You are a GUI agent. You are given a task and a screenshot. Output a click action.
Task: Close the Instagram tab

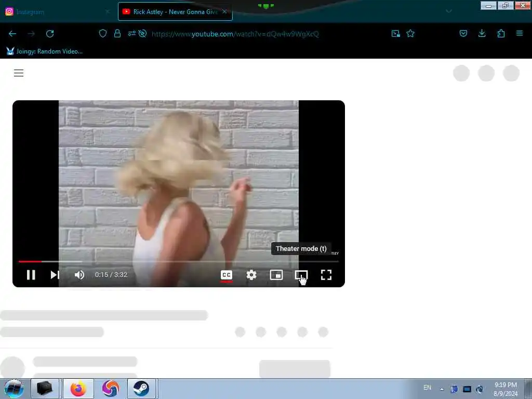[108, 11]
